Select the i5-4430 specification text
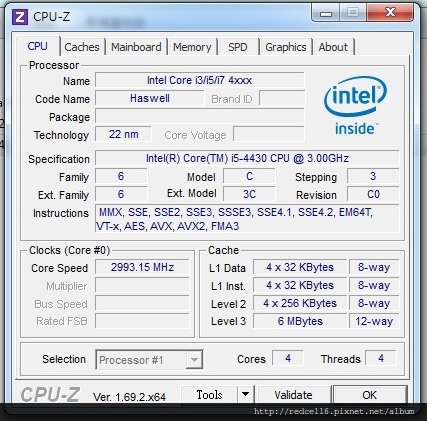The image size is (427, 421). click(x=247, y=158)
